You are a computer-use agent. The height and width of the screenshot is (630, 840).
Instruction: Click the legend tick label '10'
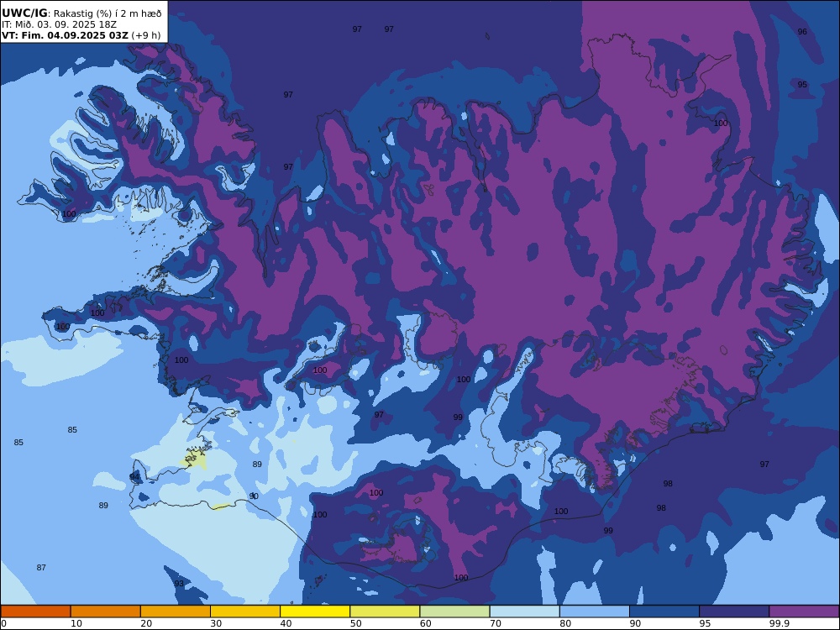pyautogui.click(x=76, y=623)
